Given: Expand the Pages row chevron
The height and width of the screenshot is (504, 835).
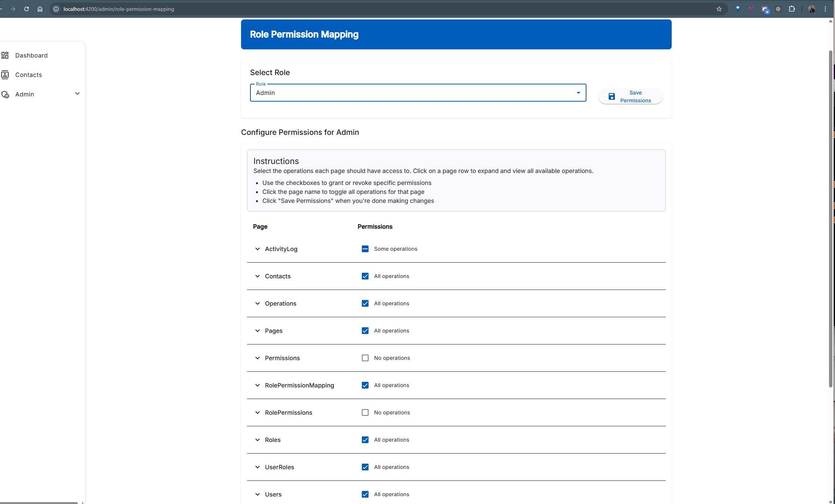Looking at the screenshot, I should [x=258, y=331].
